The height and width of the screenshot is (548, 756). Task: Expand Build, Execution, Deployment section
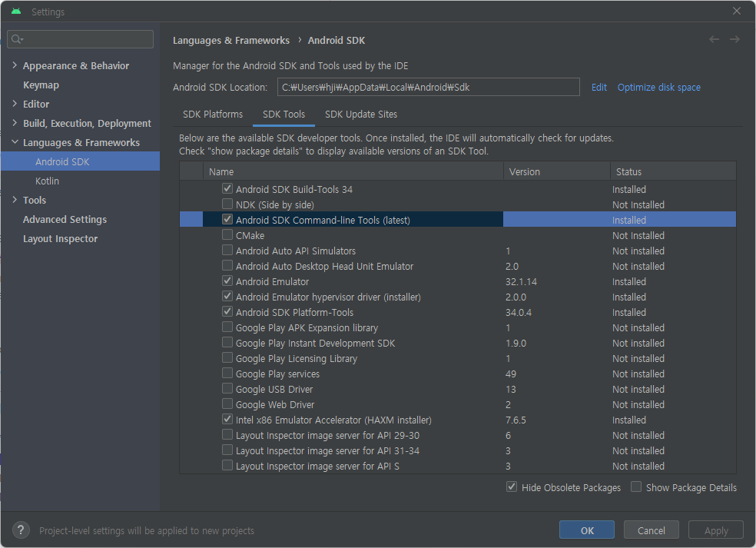click(x=15, y=123)
